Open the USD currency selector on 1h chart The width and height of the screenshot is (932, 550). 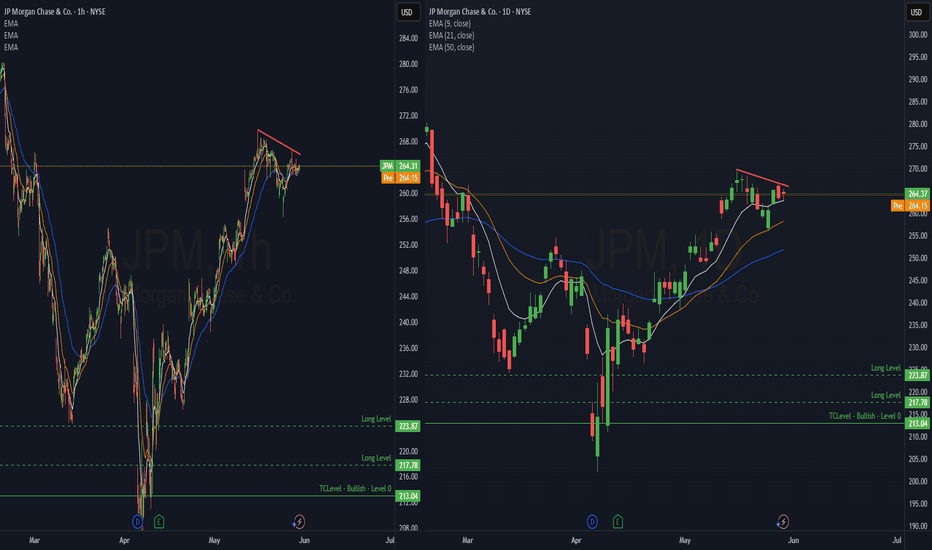(407, 12)
